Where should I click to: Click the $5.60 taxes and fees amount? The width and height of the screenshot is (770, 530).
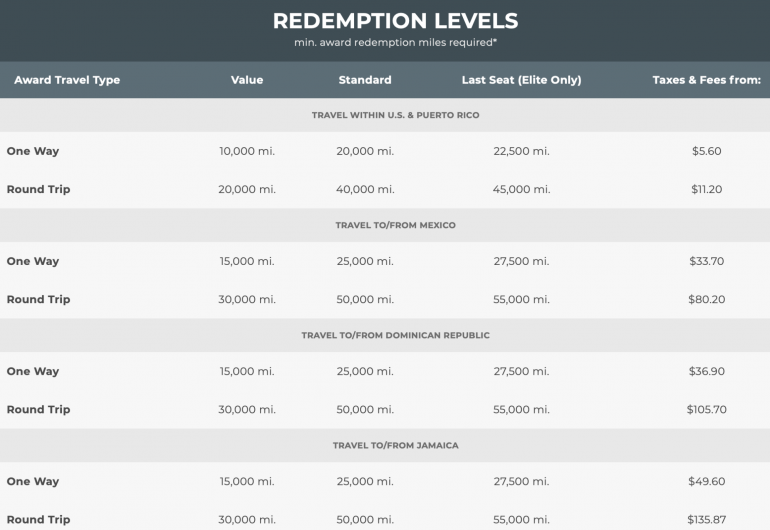pos(706,151)
